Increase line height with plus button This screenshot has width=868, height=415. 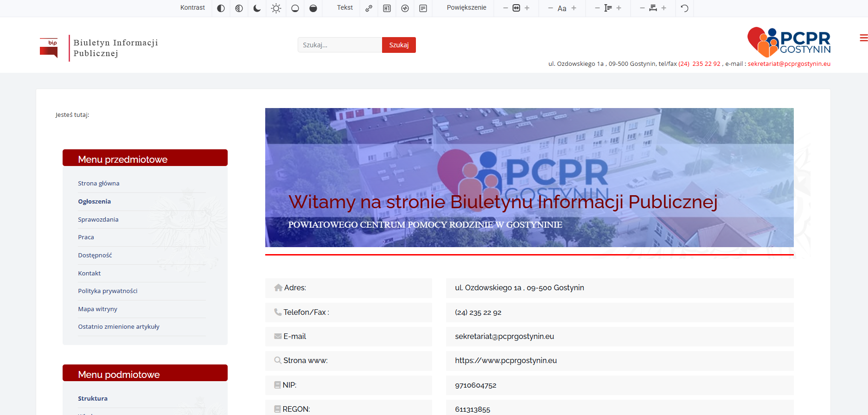click(619, 8)
